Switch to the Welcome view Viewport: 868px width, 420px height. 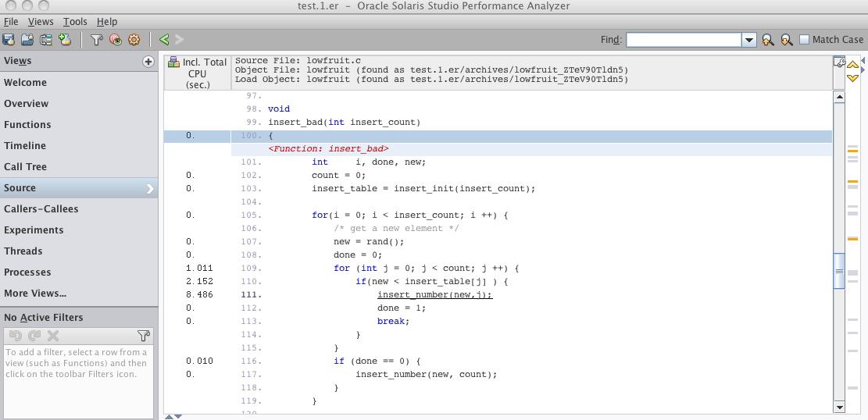tap(79, 83)
